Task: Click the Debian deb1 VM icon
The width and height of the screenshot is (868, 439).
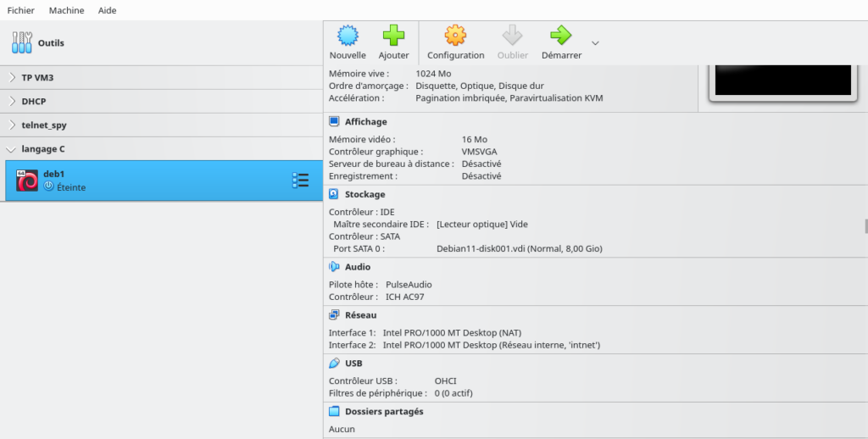Action: [x=27, y=181]
